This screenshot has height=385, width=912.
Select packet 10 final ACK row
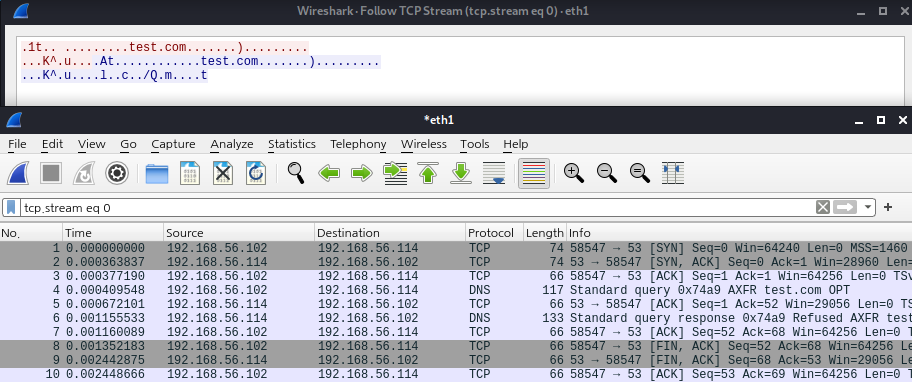pos(456,374)
